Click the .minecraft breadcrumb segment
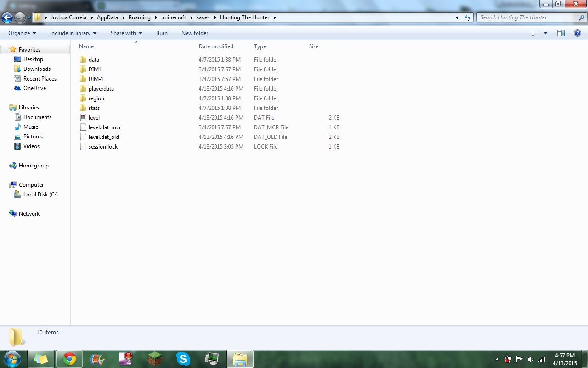Viewport: 588px width, 368px height. [x=174, y=17]
